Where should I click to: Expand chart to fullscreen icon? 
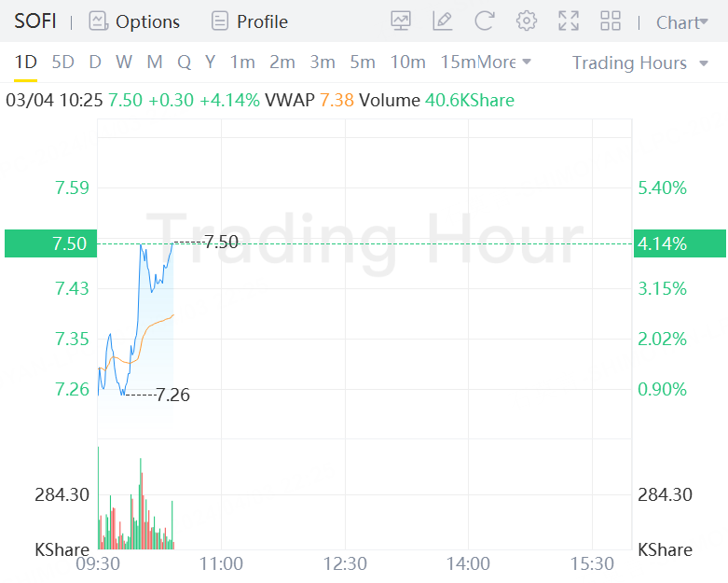coord(569,21)
